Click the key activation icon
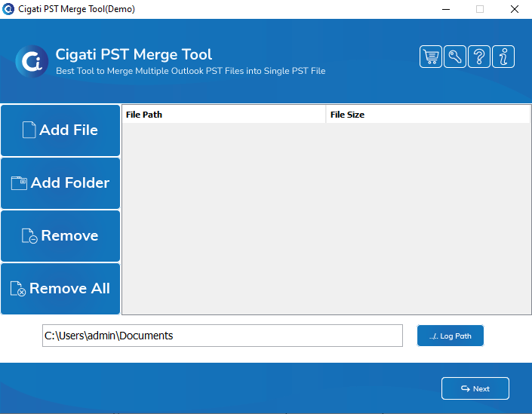The image size is (532, 414). pyautogui.click(x=454, y=57)
